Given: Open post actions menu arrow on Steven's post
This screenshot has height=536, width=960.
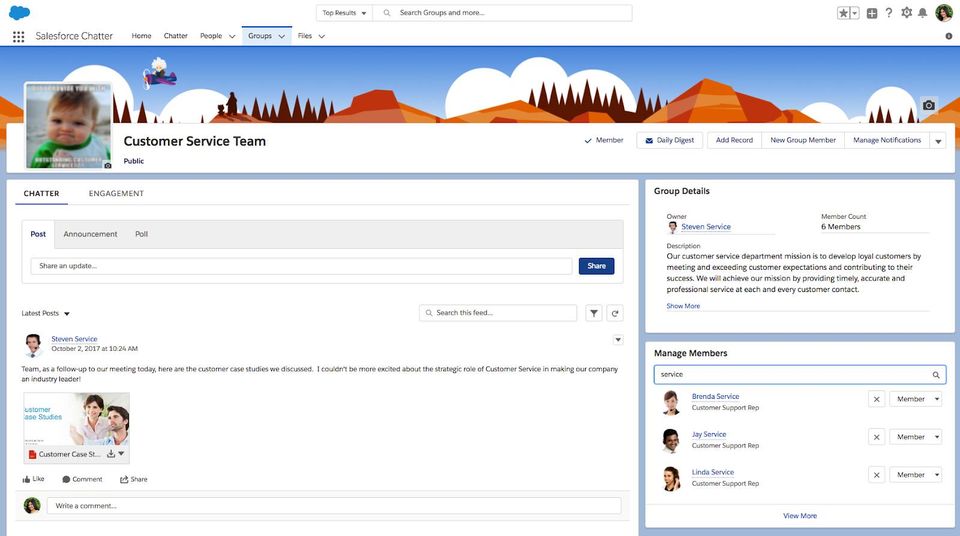Looking at the screenshot, I should tap(618, 339).
